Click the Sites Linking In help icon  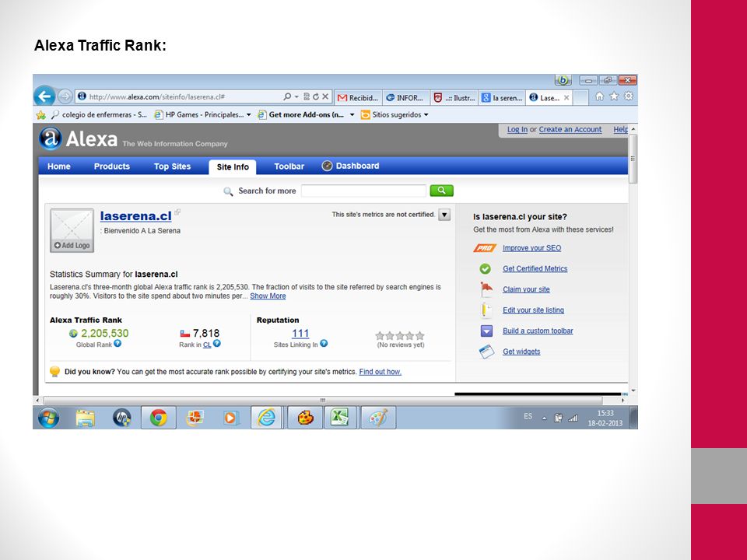(324, 343)
